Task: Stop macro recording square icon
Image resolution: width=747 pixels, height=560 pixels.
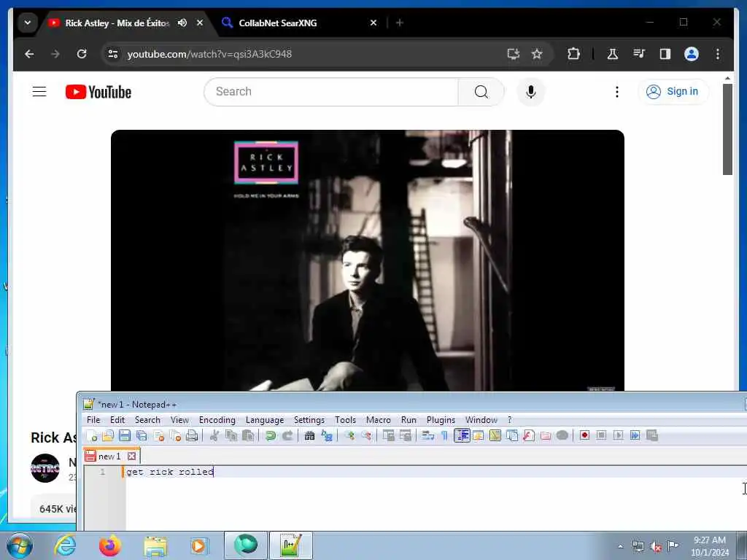Action: click(x=601, y=435)
